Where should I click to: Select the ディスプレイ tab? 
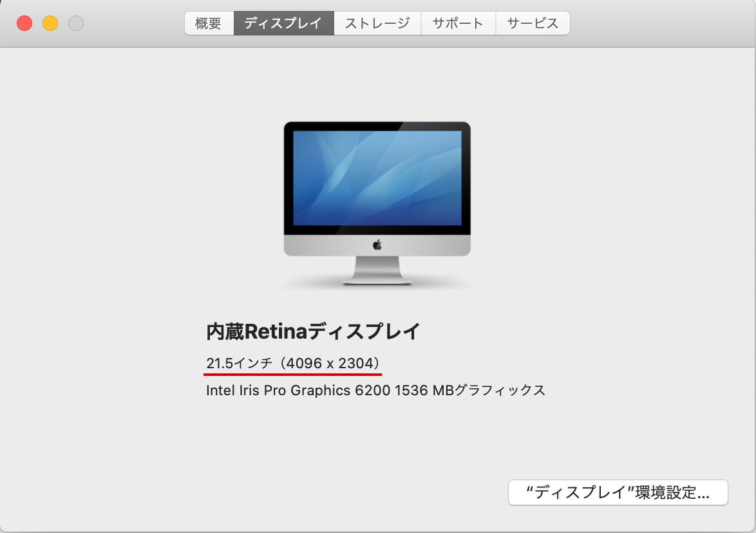[283, 23]
